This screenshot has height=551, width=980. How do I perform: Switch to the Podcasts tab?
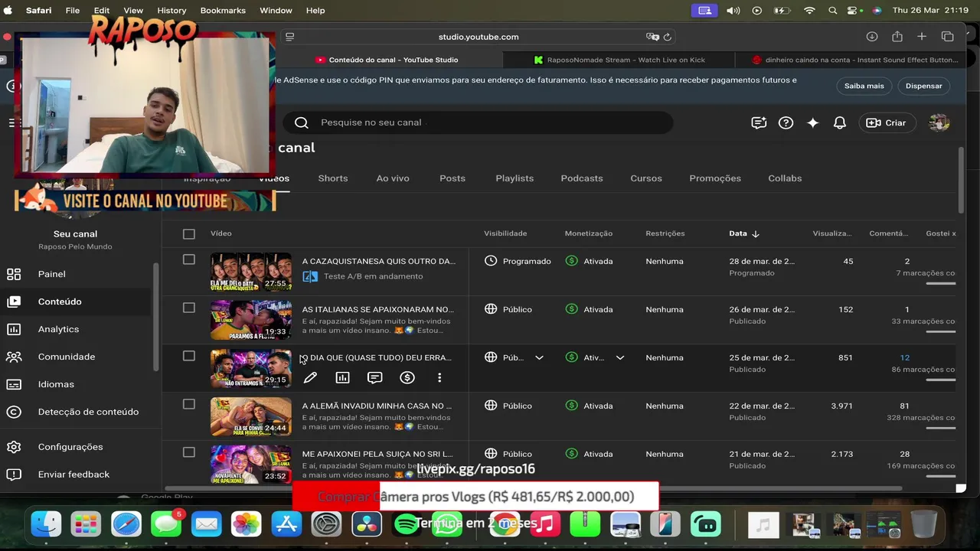tap(582, 178)
